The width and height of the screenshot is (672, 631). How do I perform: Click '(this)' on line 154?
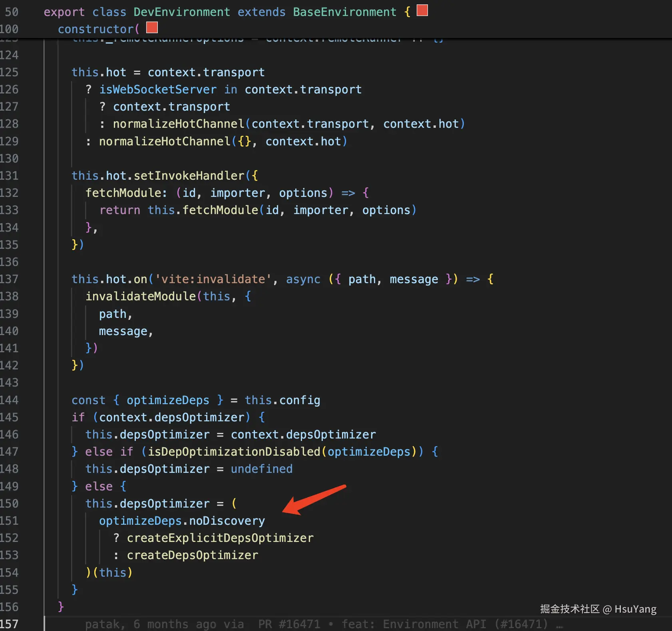(x=113, y=573)
